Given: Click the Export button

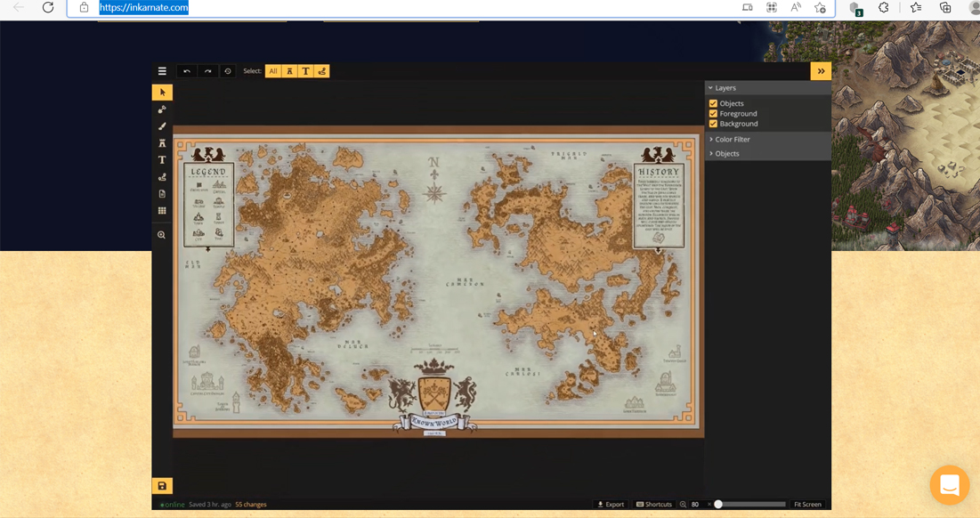Looking at the screenshot, I should point(611,504).
